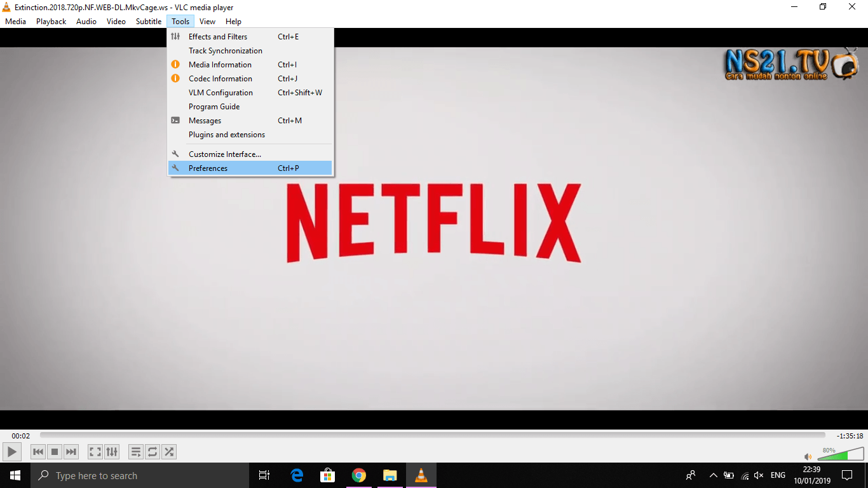Open the Windows Start menu
Screen dimensions: 868x488
(x=15, y=475)
